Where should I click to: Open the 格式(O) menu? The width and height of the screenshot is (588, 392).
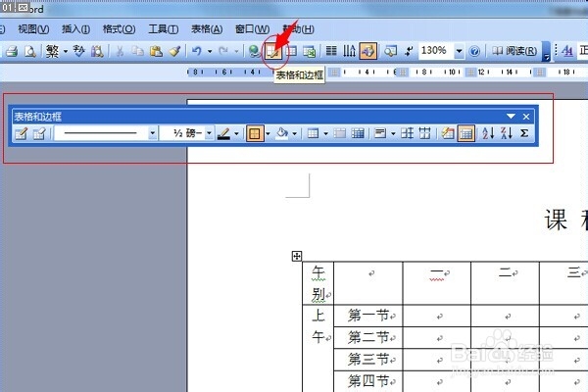click(x=119, y=28)
